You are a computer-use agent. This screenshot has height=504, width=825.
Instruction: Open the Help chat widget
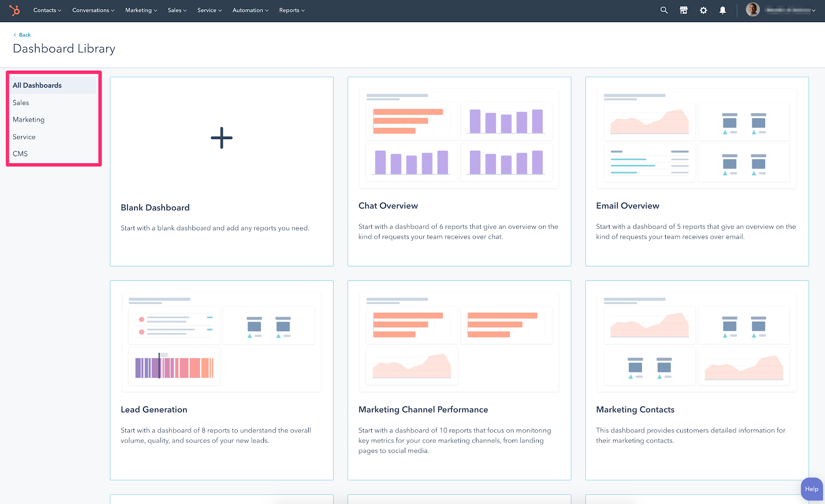coord(811,489)
